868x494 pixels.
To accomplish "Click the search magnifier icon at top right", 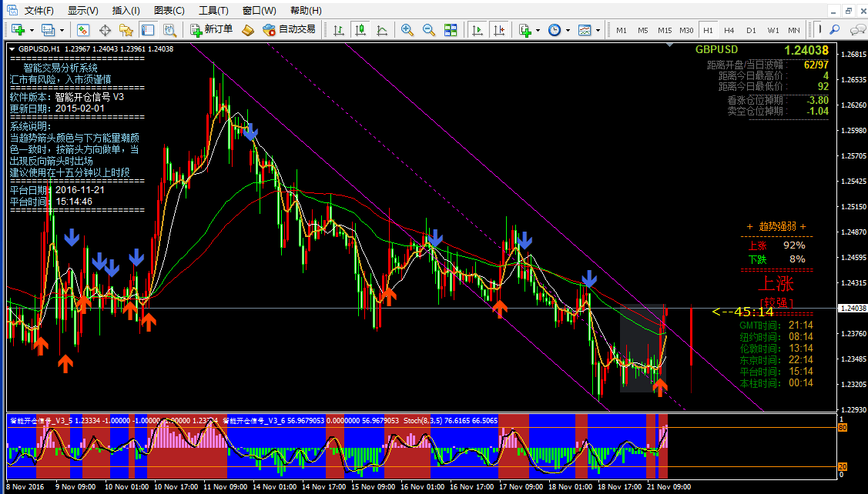I will tap(834, 30).
